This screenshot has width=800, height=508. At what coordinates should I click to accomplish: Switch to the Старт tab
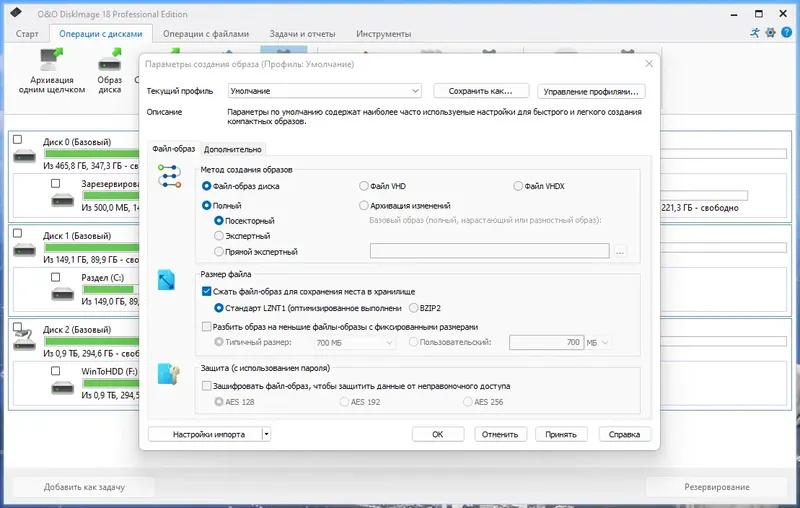pyautogui.click(x=27, y=34)
